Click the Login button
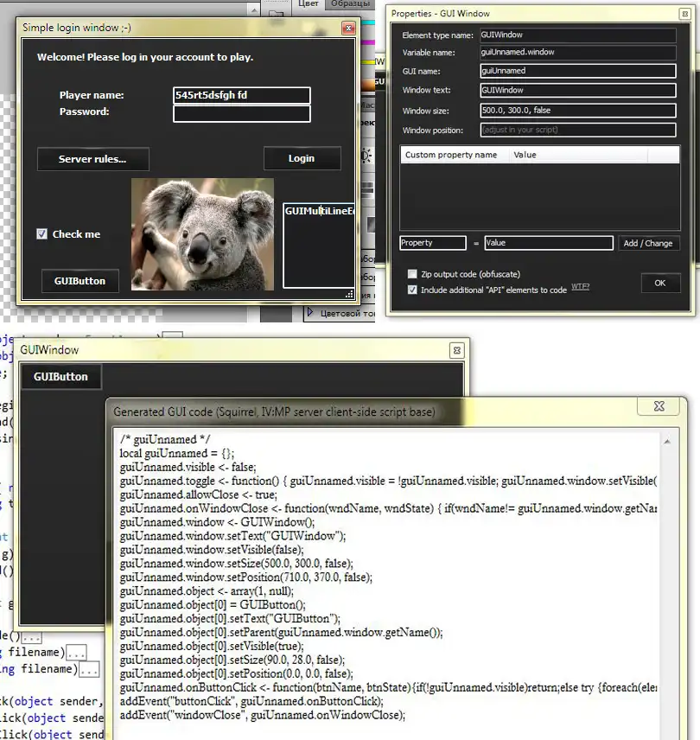The height and width of the screenshot is (740, 700). click(302, 158)
